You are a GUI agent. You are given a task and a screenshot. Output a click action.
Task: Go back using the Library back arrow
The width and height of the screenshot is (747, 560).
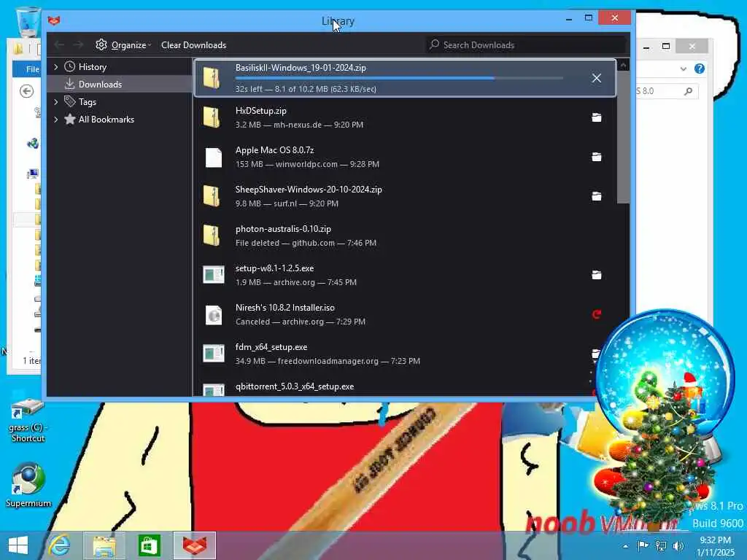click(x=60, y=44)
